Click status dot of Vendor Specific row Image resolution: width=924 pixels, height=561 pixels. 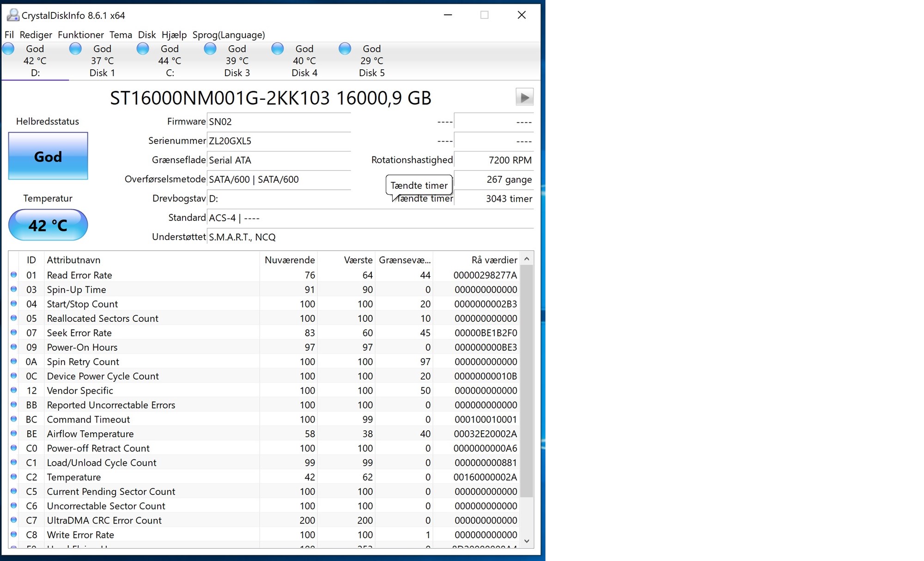14,390
